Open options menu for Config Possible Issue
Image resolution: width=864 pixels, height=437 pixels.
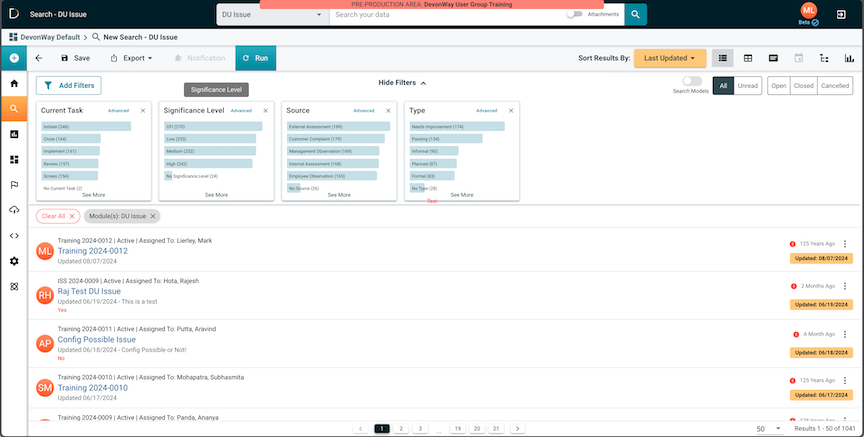845,334
